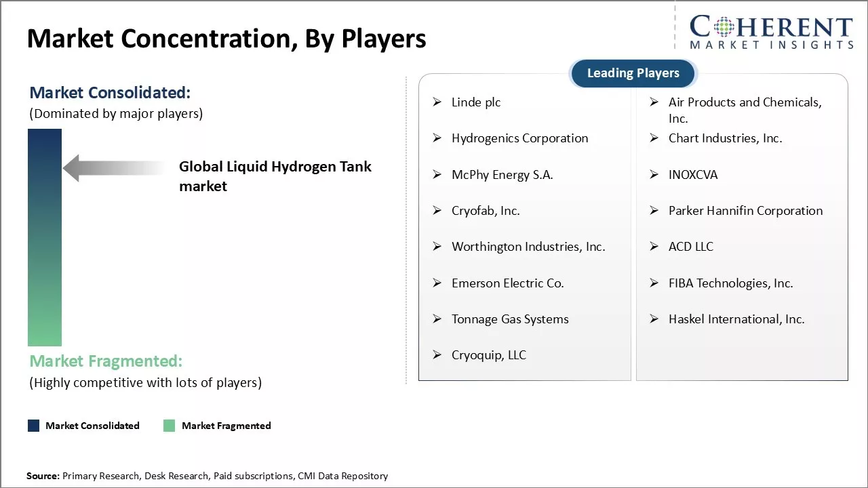Viewport: 868px width, 488px height.
Task: Click the Market Consolidated heading text
Action: pyautogui.click(x=110, y=92)
